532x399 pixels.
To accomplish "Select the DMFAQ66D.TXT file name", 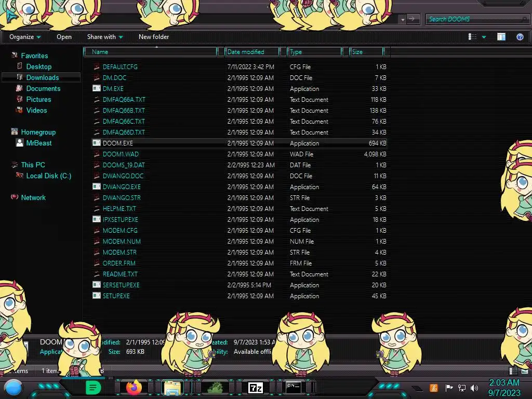I will [124, 132].
